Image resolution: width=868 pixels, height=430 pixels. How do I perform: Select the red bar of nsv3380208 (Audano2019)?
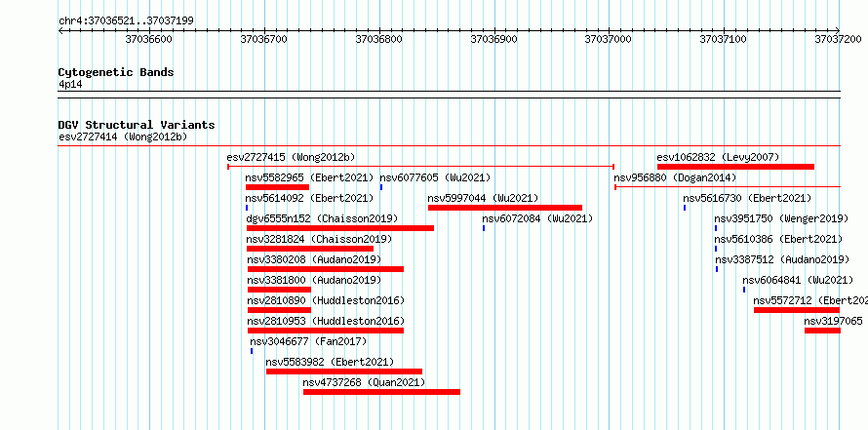point(326,269)
